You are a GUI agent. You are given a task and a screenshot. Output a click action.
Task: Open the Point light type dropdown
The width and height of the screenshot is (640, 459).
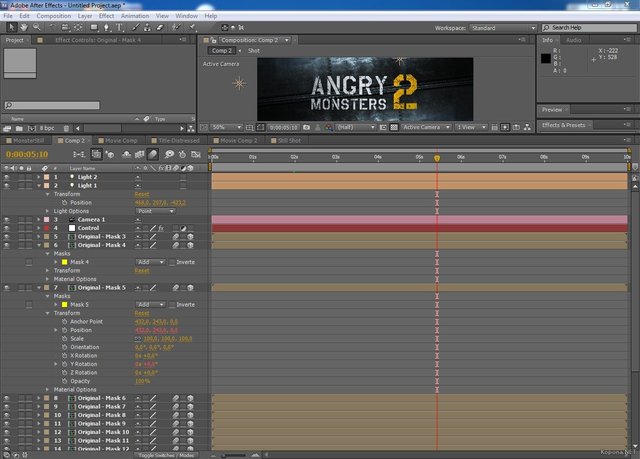[155, 211]
